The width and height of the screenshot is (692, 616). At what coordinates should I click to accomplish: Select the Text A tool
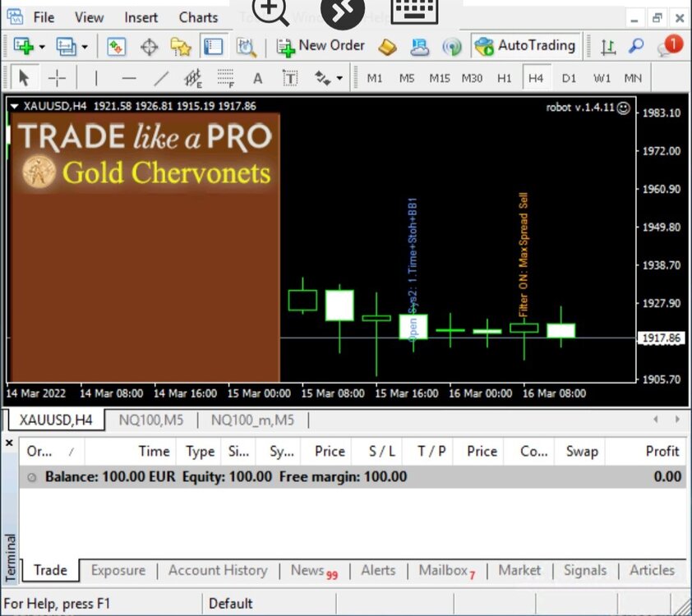(258, 78)
